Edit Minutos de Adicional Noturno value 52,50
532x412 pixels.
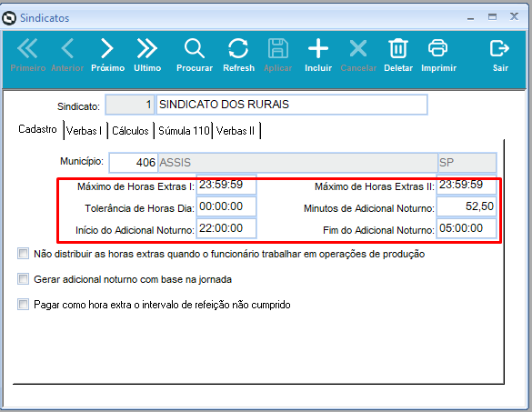(x=467, y=206)
